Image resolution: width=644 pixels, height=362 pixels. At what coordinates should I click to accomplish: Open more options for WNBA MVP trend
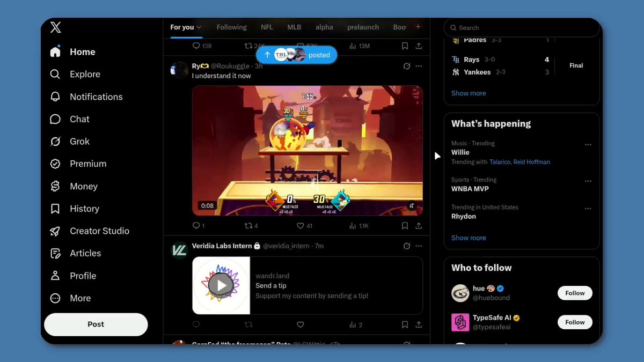pyautogui.click(x=588, y=181)
